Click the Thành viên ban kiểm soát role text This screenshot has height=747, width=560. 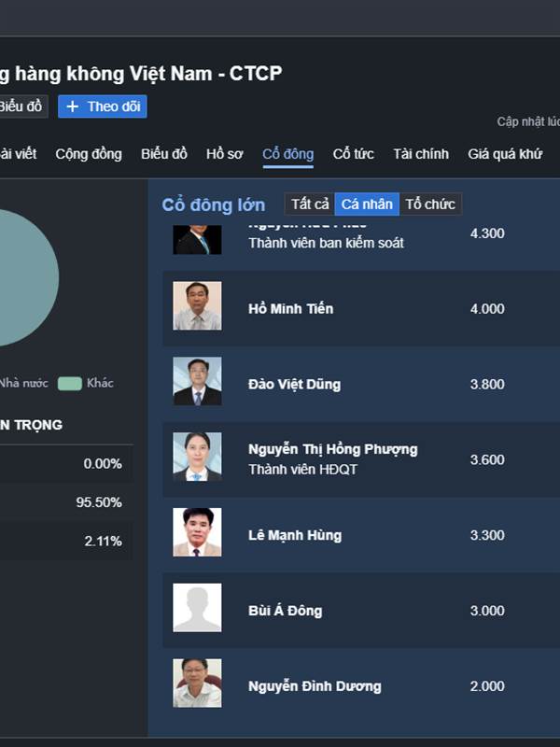click(326, 243)
